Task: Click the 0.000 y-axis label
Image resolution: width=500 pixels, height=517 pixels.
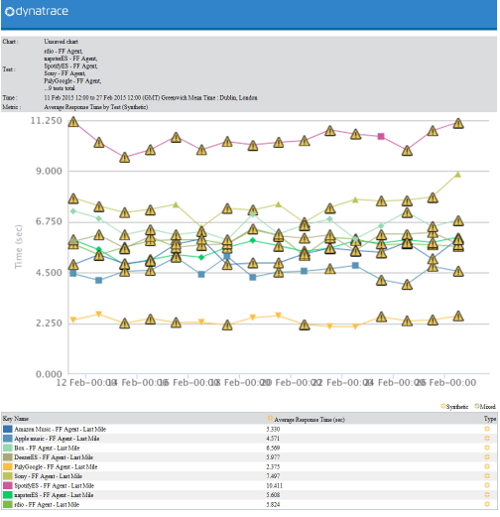Action: click(49, 374)
